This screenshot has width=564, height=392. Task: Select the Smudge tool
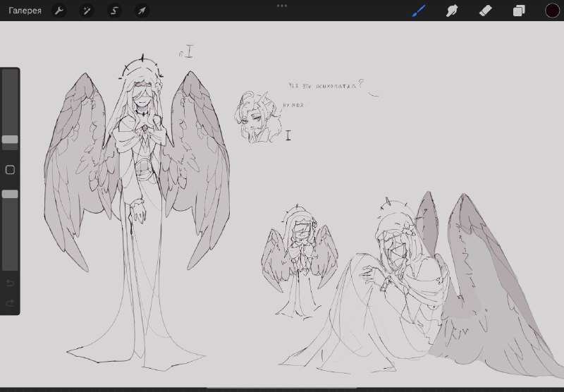point(452,11)
